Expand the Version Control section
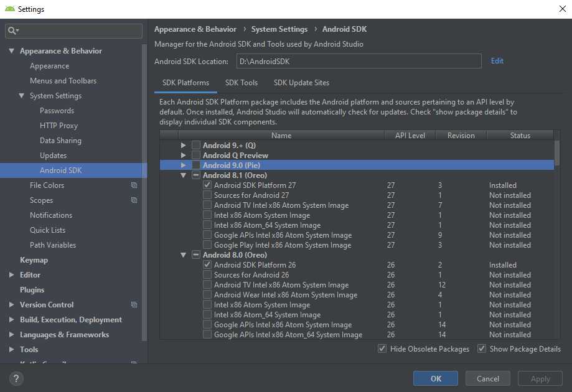 [x=12, y=304]
